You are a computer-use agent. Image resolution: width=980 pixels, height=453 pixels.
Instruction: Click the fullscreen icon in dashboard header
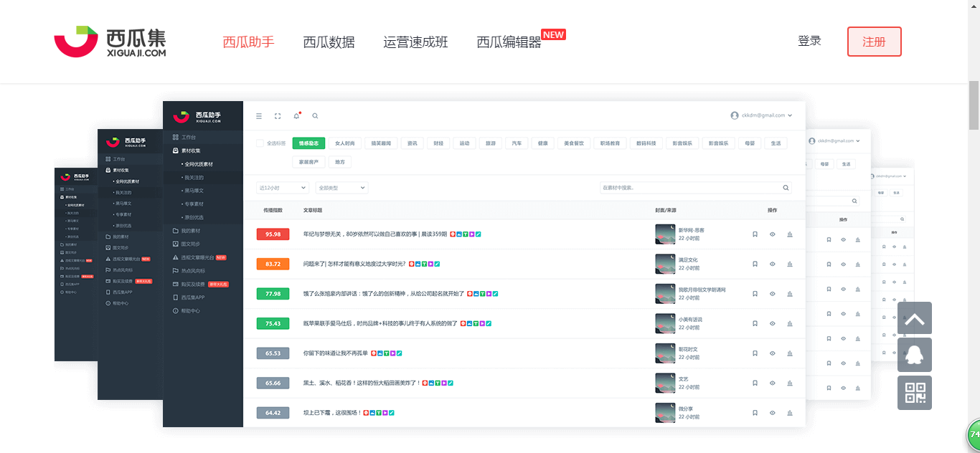coord(278,116)
